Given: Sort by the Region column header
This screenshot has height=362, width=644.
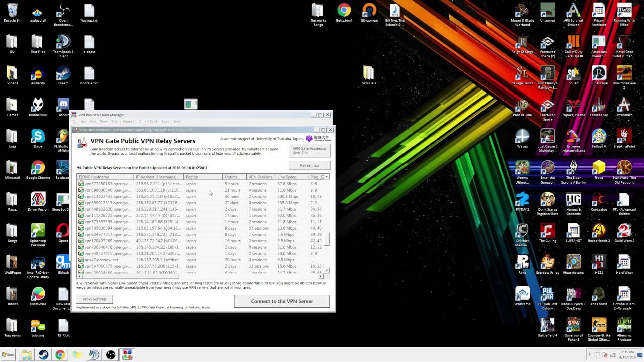Looking at the screenshot, I should pos(203,177).
